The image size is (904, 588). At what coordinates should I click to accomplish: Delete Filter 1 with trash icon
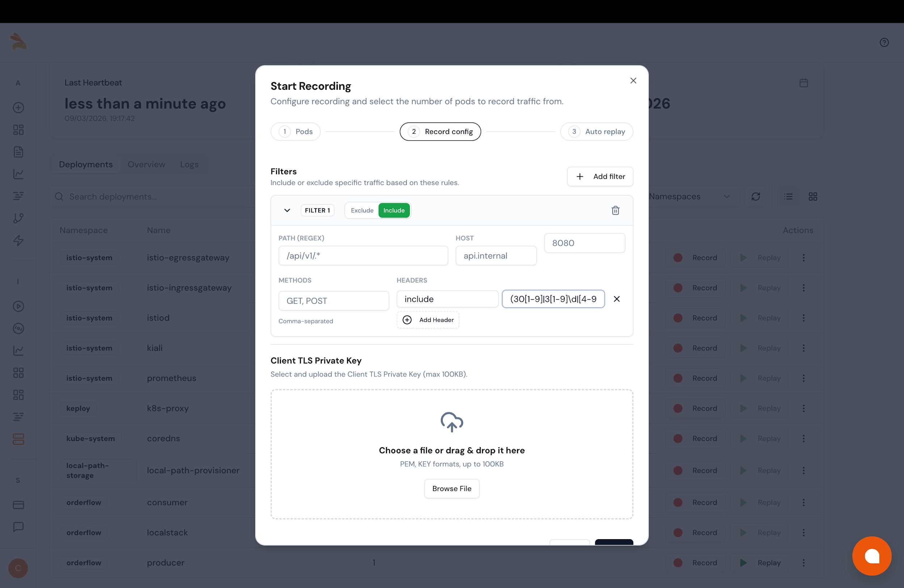click(x=615, y=210)
